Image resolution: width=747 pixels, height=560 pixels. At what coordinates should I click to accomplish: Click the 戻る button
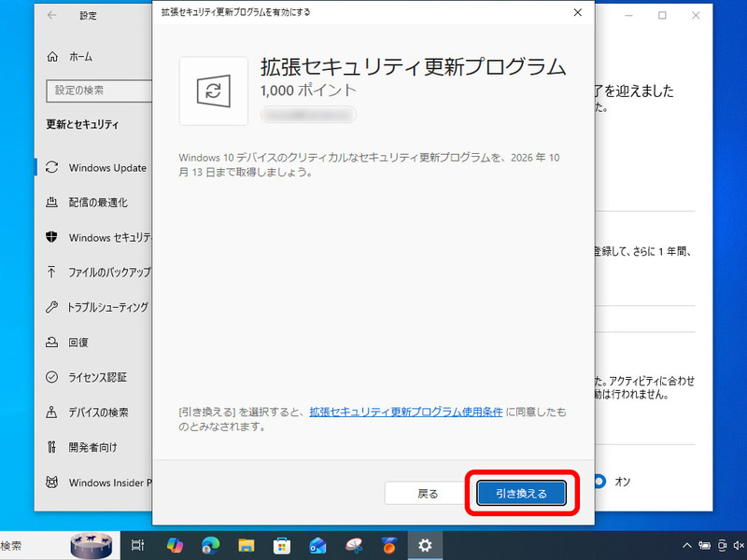(x=428, y=493)
